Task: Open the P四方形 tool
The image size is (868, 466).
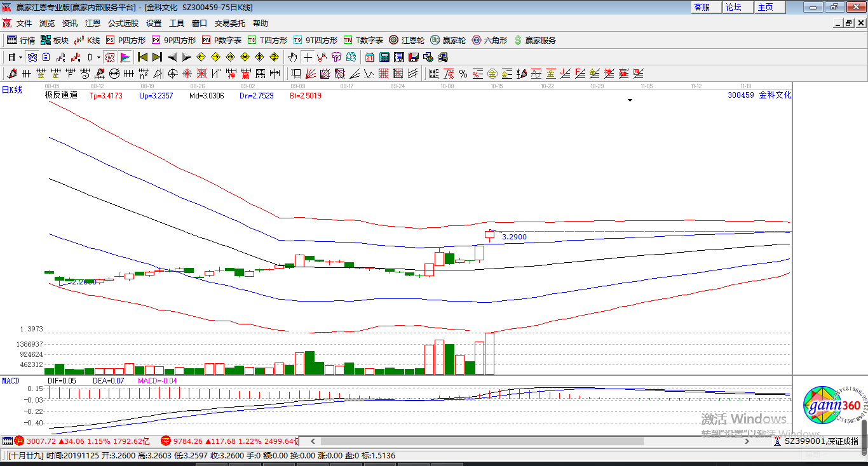Action: click(126, 40)
